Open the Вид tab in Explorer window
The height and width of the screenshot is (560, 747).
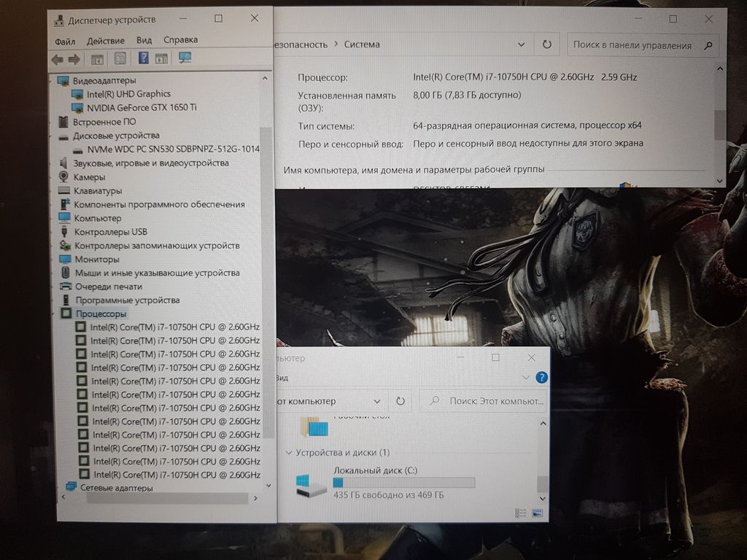click(x=282, y=378)
